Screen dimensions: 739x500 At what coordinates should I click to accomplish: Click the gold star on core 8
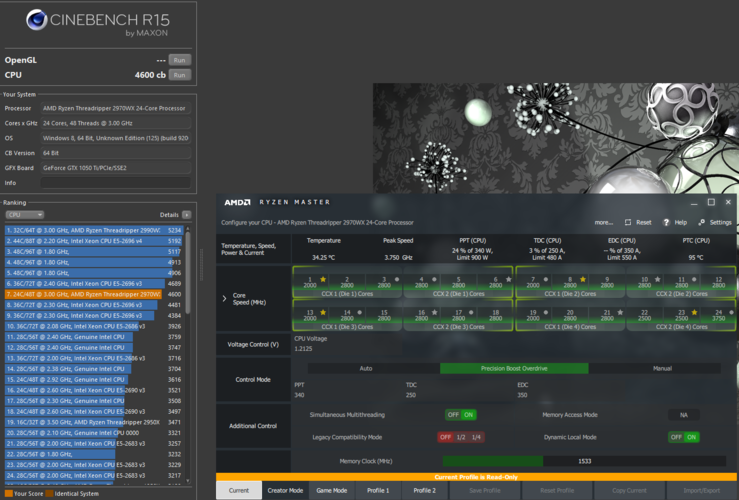[x=583, y=279]
